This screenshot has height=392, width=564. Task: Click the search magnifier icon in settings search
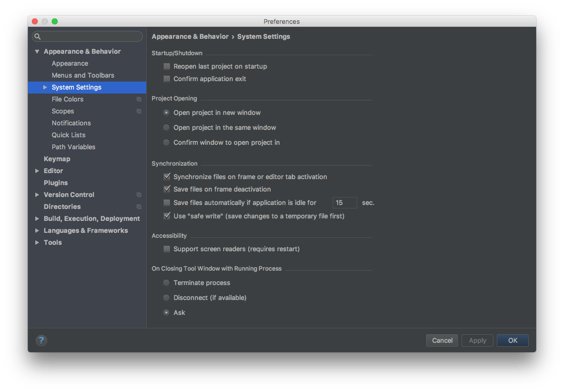click(37, 36)
